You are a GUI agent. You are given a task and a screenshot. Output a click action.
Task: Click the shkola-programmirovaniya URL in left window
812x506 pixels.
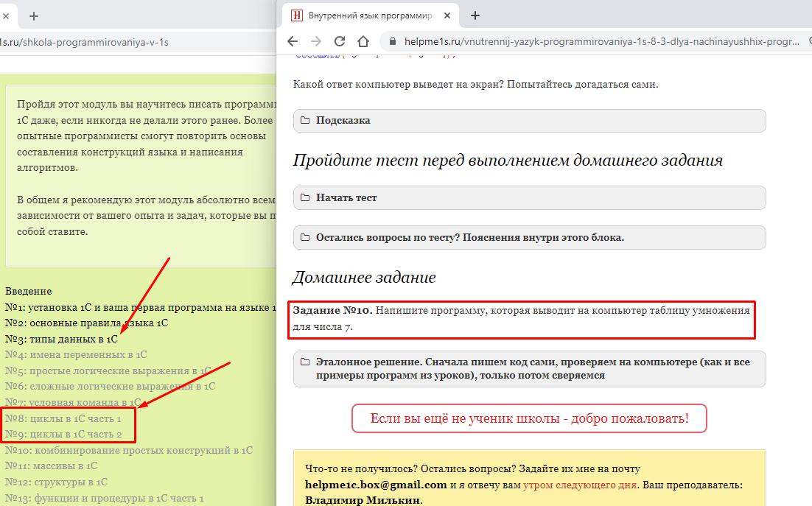(x=85, y=43)
